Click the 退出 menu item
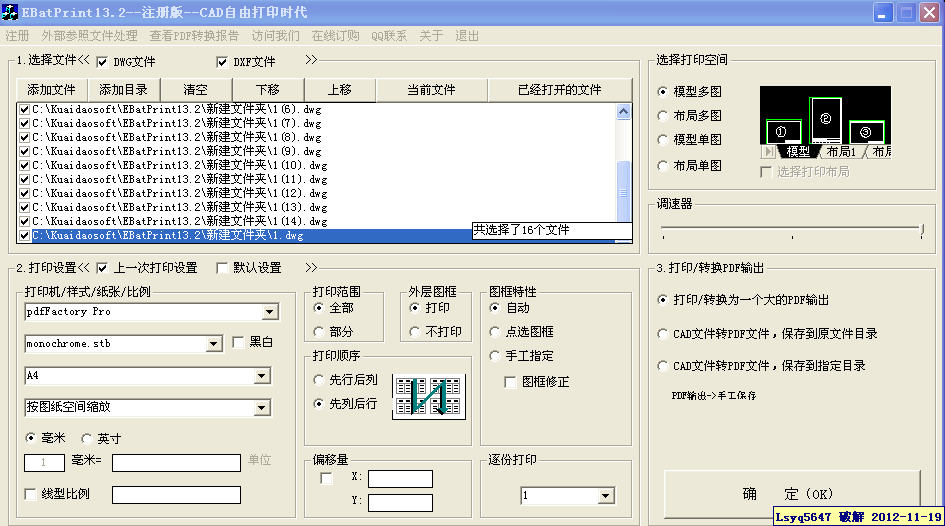The height and width of the screenshot is (526, 945). [466, 36]
